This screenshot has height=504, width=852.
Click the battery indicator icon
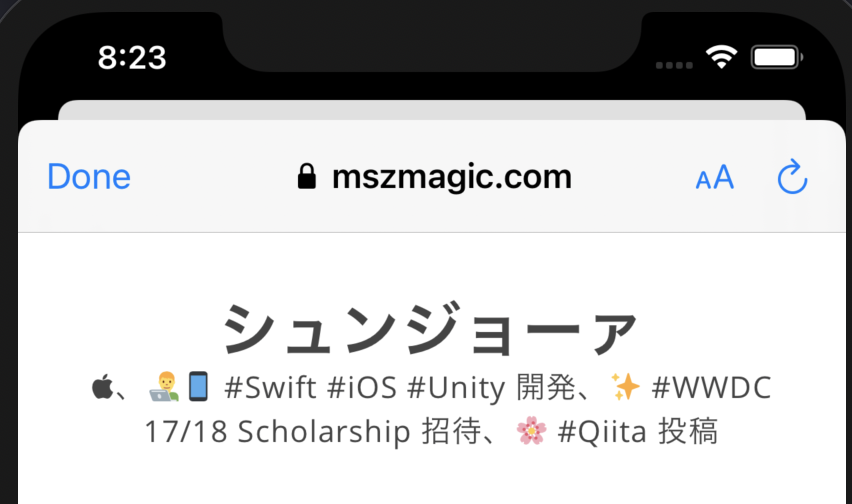point(777,57)
